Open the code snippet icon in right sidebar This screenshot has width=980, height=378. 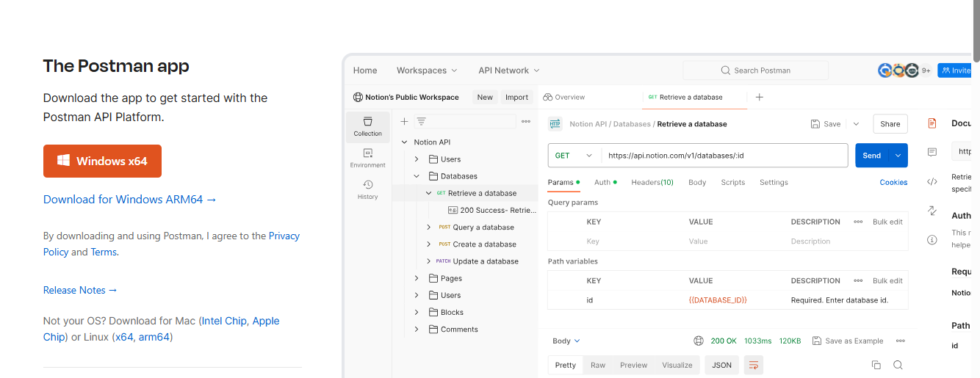point(932,182)
